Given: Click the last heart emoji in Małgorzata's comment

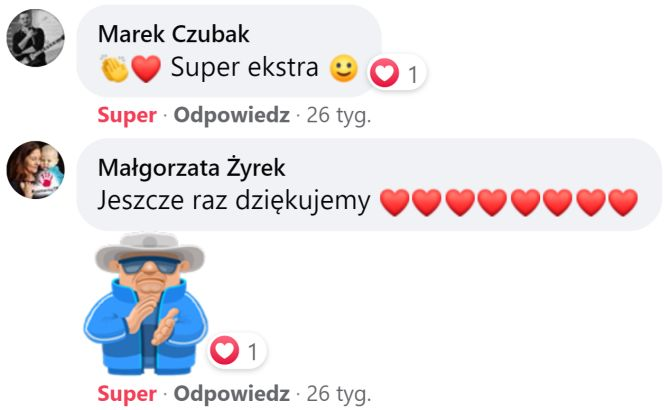Looking at the screenshot, I should coord(623,202).
